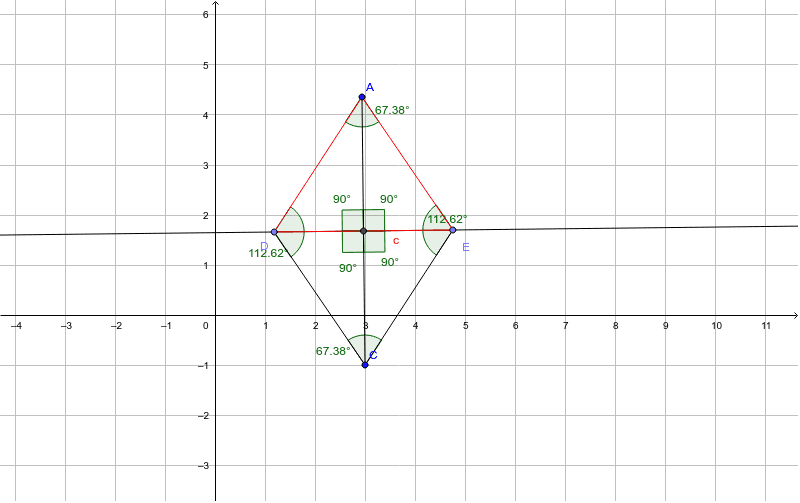This screenshot has height=503, width=800.
Task: Select point E on the right vertex
Action: tap(453, 230)
